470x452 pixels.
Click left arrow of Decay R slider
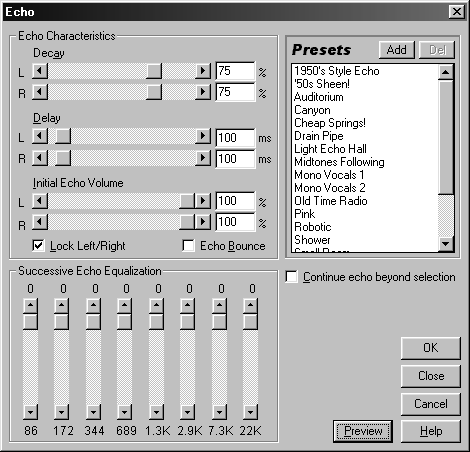(x=40, y=92)
